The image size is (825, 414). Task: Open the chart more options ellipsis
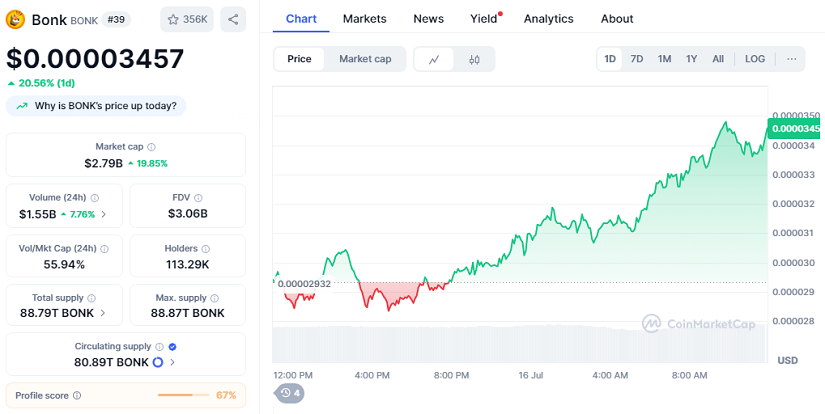[791, 59]
